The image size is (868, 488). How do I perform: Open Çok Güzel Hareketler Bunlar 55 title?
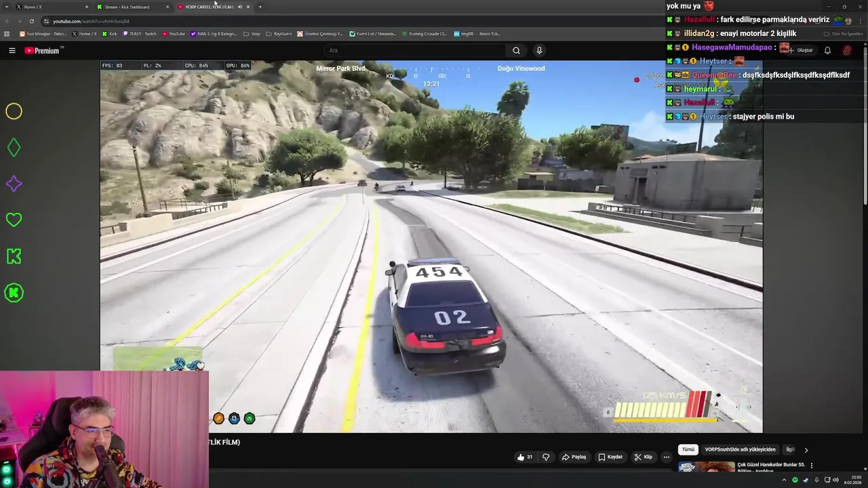click(771, 467)
